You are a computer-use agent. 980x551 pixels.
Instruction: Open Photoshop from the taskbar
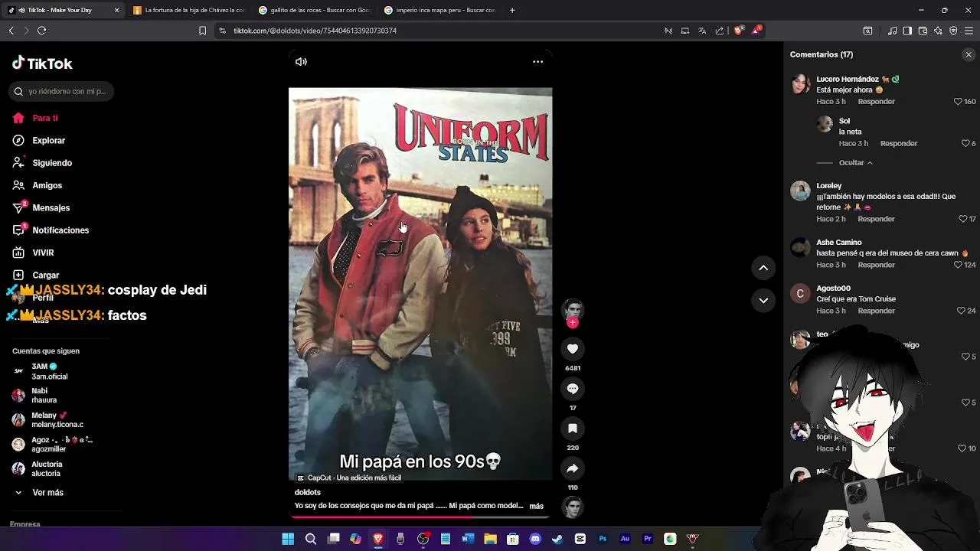[603, 539]
